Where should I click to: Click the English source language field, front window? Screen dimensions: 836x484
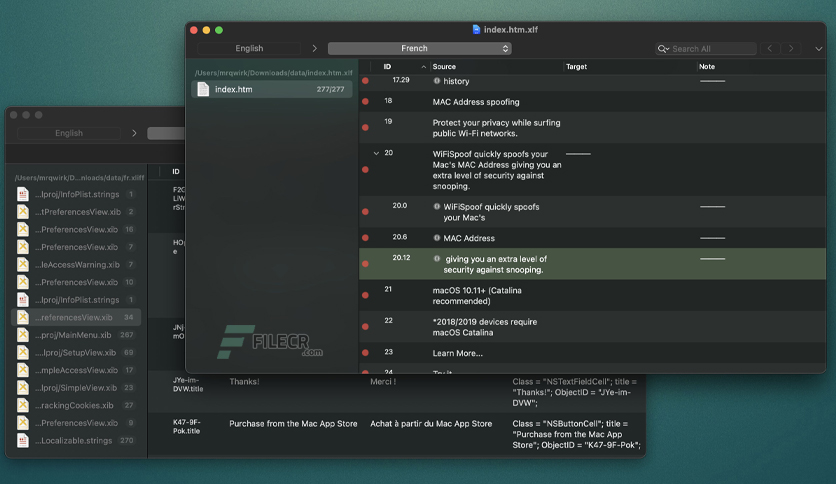249,49
